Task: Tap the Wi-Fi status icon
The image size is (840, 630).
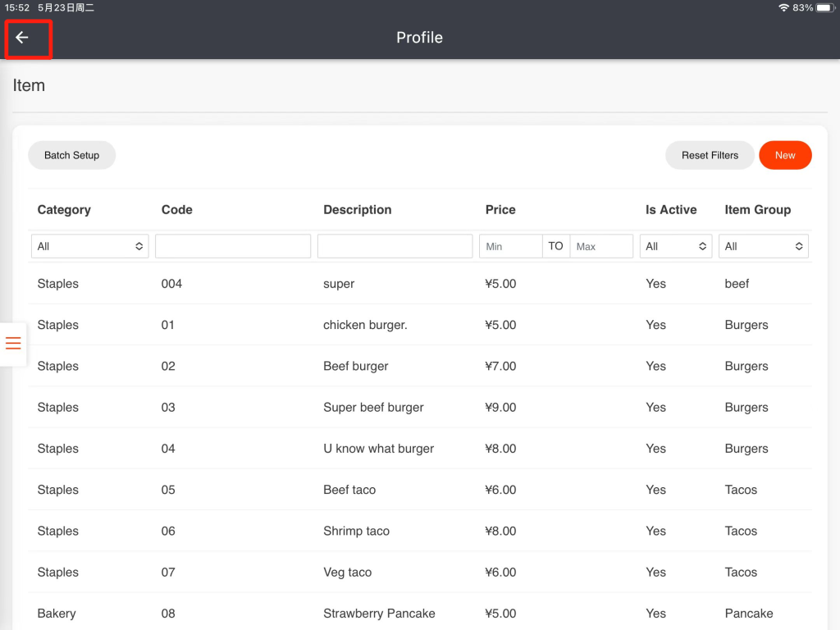Action: 783,7
